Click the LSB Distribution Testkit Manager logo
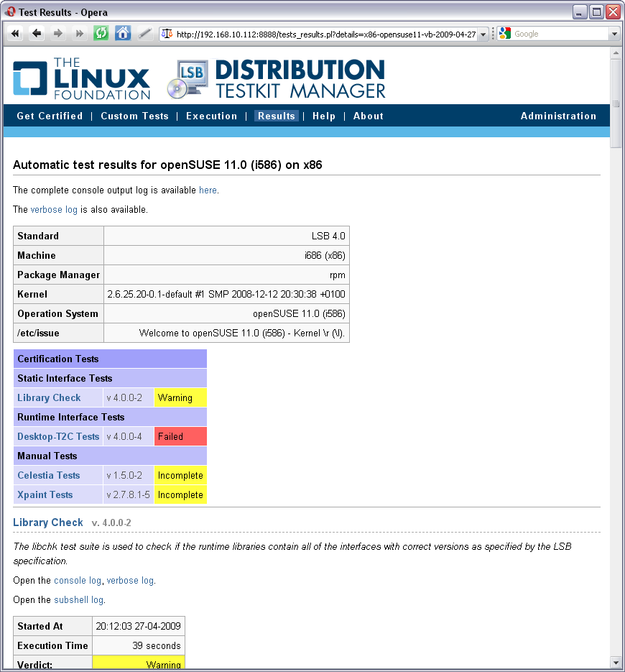The image size is (625, 672). coord(277,79)
